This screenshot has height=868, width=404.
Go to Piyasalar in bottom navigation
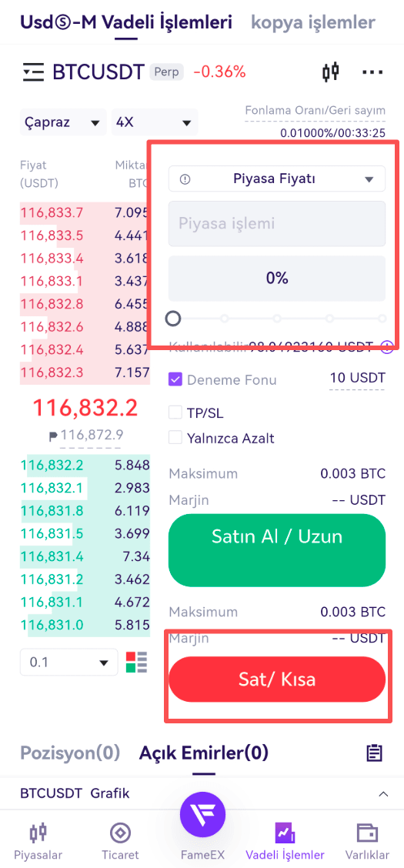pos(38,841)
